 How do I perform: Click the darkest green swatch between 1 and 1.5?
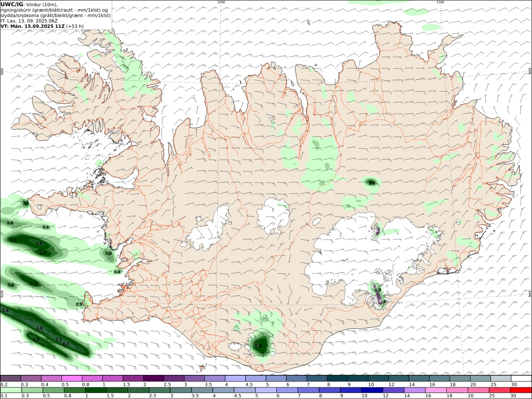(x=96, y=390)
